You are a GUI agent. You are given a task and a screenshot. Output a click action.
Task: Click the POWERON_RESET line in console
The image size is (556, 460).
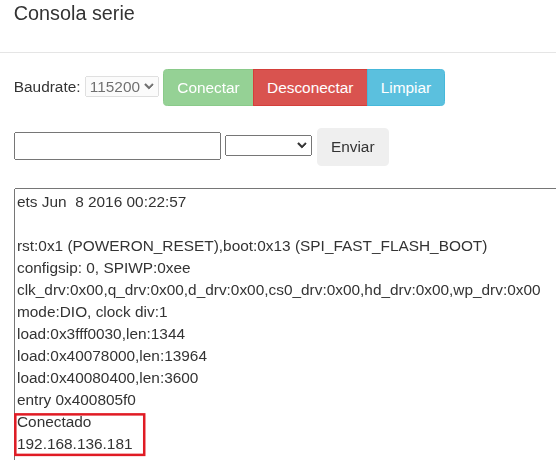click(252, 246)
